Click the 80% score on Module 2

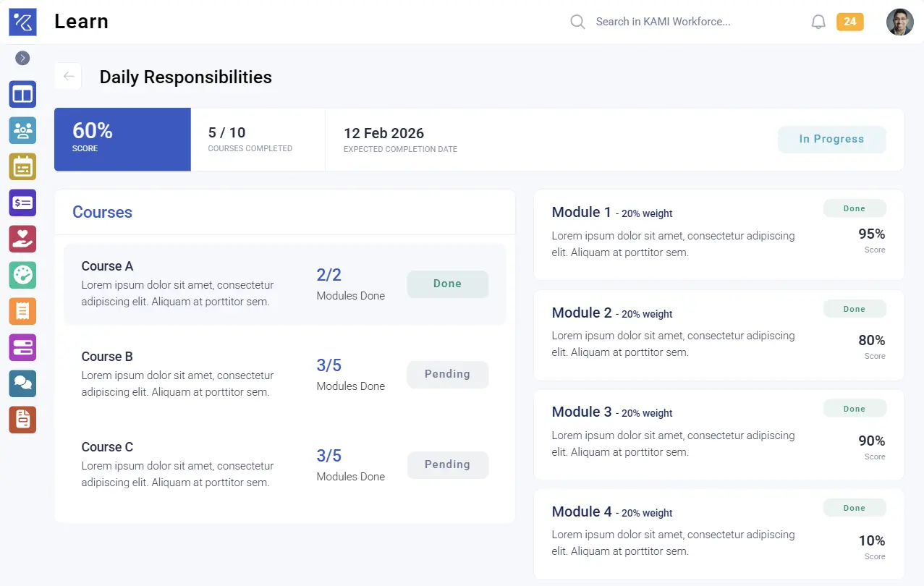[871, 340]
